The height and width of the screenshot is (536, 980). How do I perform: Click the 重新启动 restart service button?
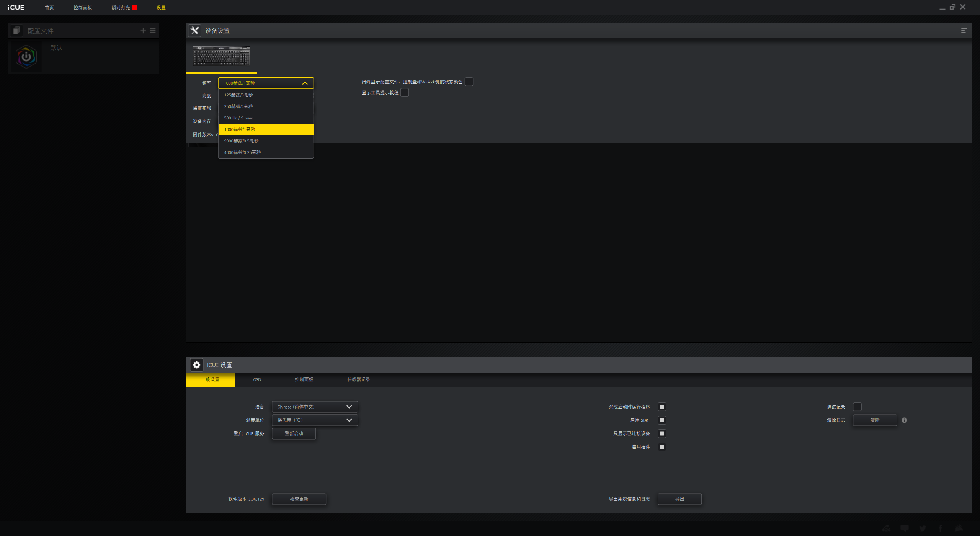(x=294, y=433)
